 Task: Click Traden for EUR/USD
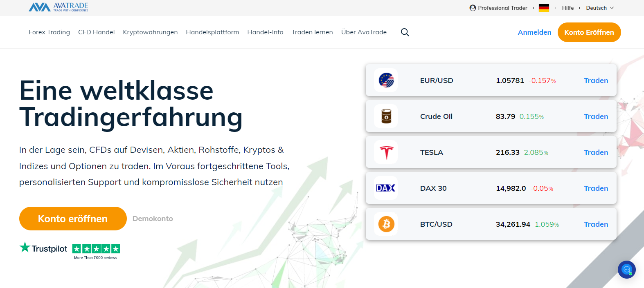pos(596,80)
